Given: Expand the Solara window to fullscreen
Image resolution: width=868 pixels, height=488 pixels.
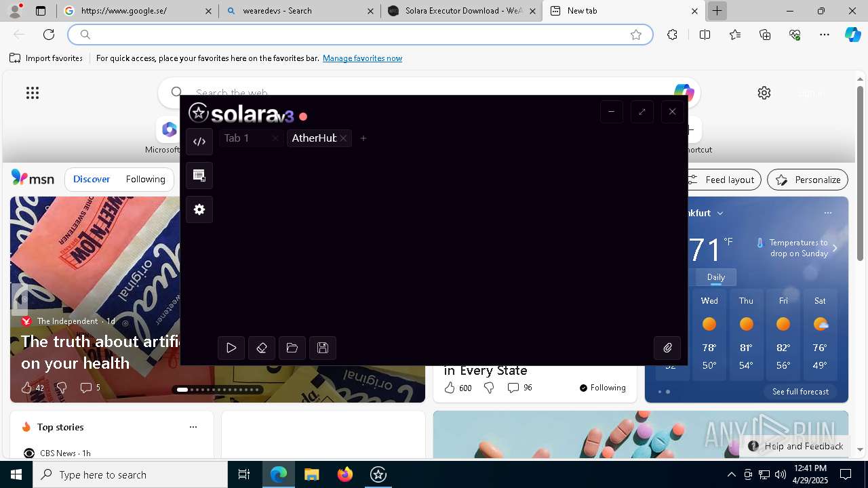Looking at the screenshot, I should 642,112.
